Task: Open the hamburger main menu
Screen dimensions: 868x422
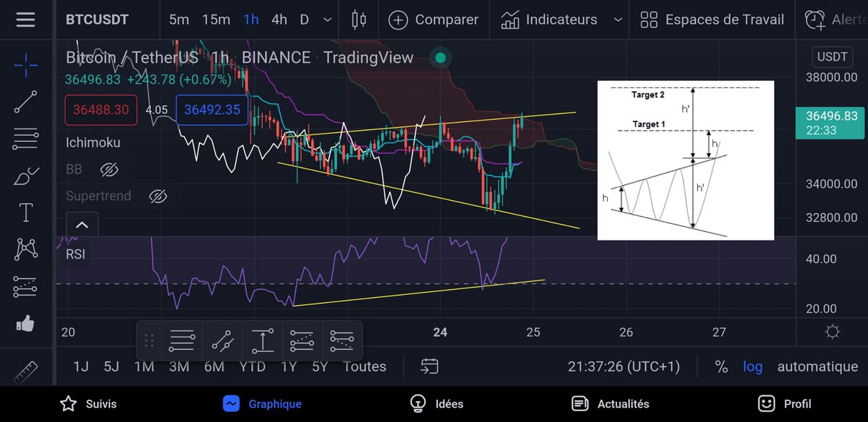Action: 25,20
